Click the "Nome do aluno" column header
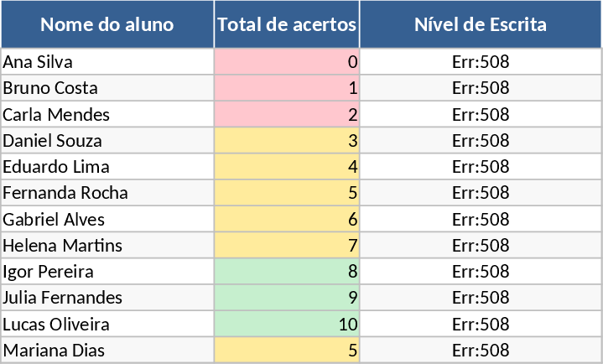This screenshot has height=364, width=603. (107, 24)
